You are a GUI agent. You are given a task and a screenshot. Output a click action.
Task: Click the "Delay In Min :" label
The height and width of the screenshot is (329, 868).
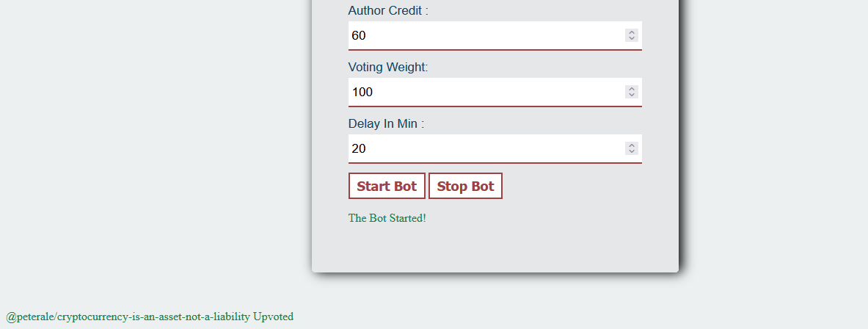tap(386, 123)
